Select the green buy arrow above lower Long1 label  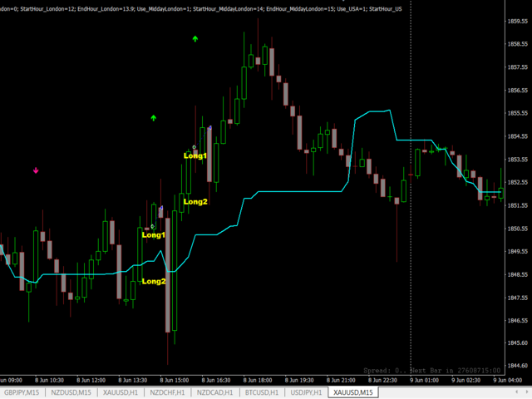[153, 118]
